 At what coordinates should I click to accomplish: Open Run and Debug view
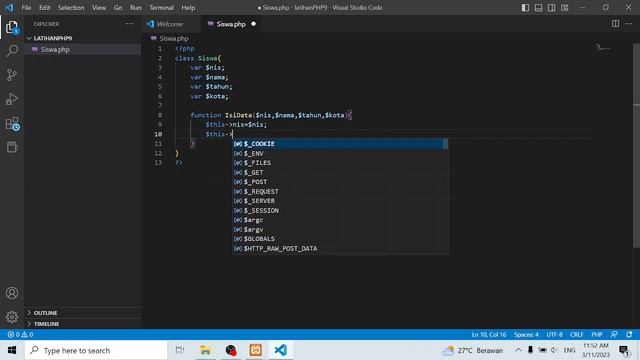click(12, 99)
